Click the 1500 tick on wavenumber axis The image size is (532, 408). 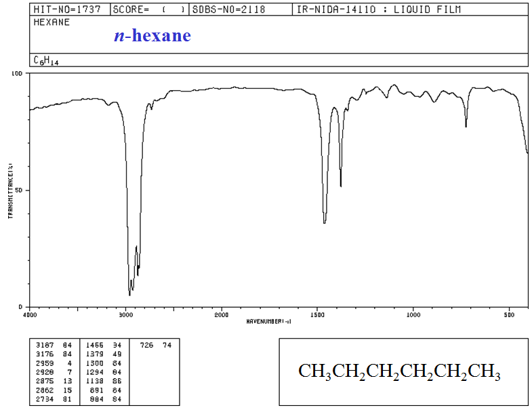317,315
